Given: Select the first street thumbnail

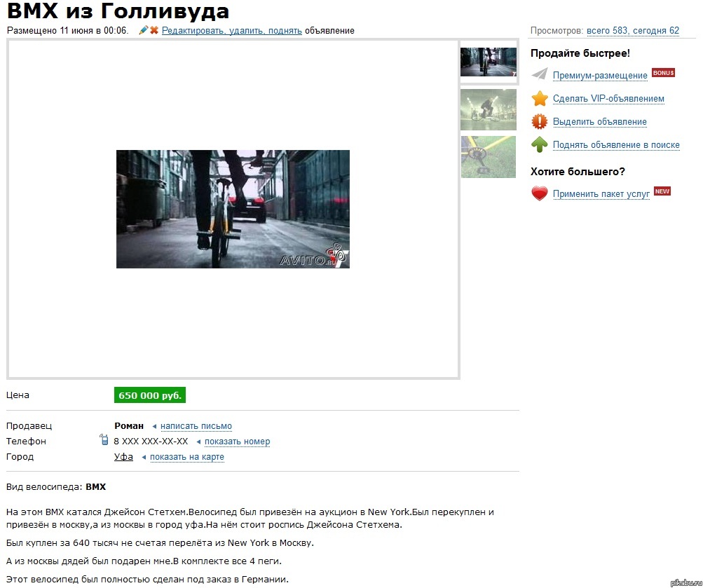Looking at the screenshot, I should pyautogui.click(x=489, y=62).
